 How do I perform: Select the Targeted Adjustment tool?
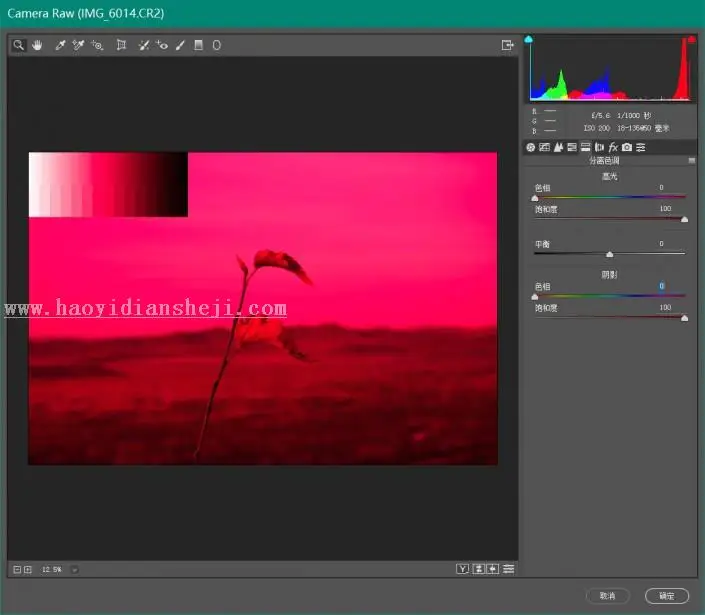pos(97,45)
